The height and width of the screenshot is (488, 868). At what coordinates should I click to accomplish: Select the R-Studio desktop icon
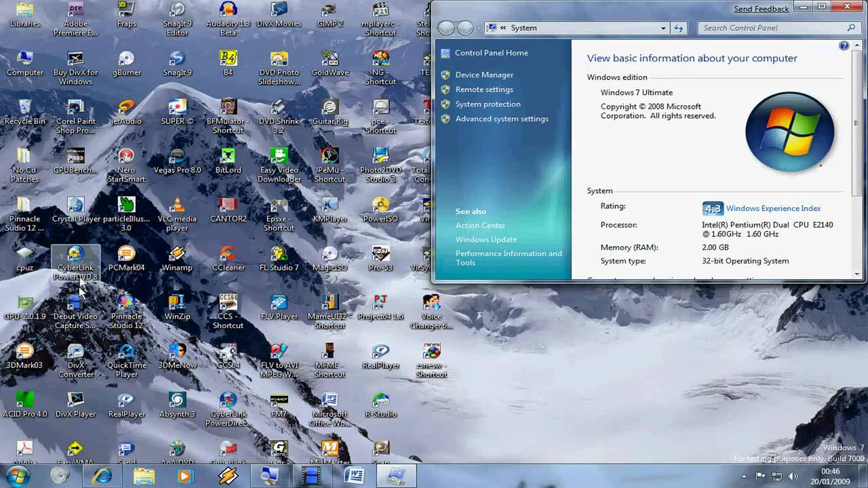coord(380,405)
